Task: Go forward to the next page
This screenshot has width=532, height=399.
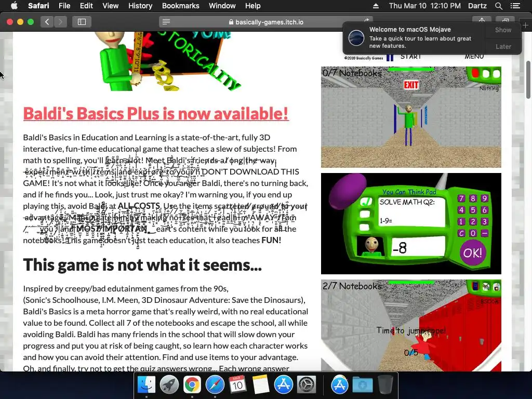Action: pos(60,22)
